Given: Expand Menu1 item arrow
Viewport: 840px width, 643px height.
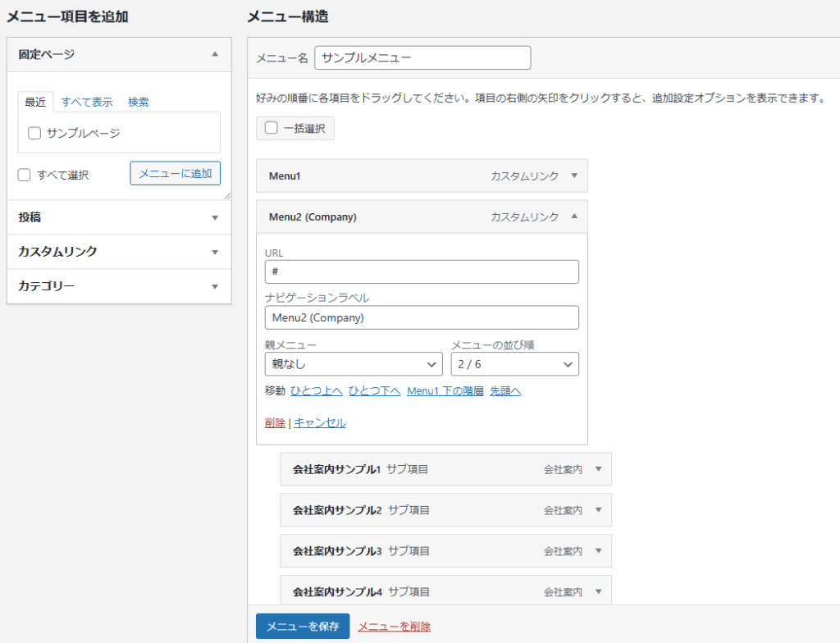Looking at the screenshot, I should pyautogui.click(x=574, y=176).
